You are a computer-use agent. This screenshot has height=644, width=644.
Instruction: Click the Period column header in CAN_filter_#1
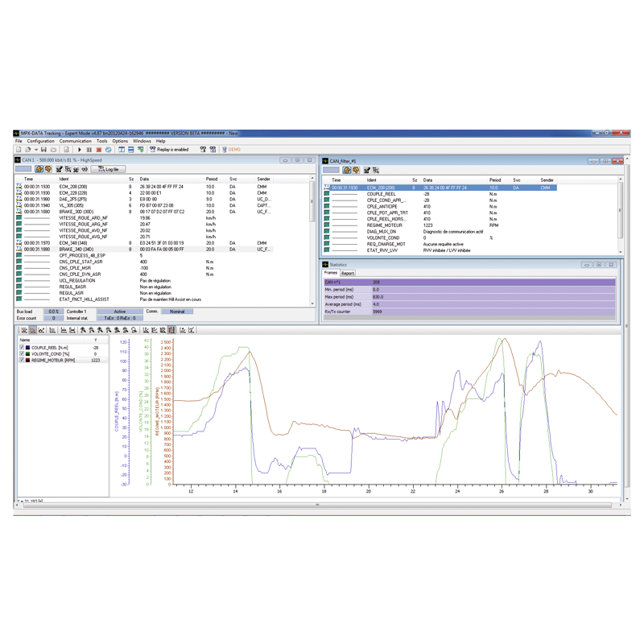[x=495, y=180]
